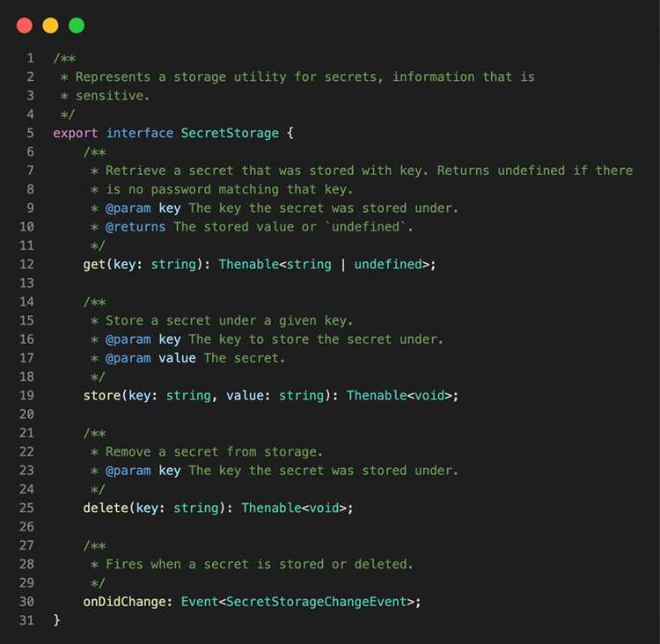Click comment "Retrieve a secret that was stored"
Viewport: 660px width, 644px height.
pos(230,171)
